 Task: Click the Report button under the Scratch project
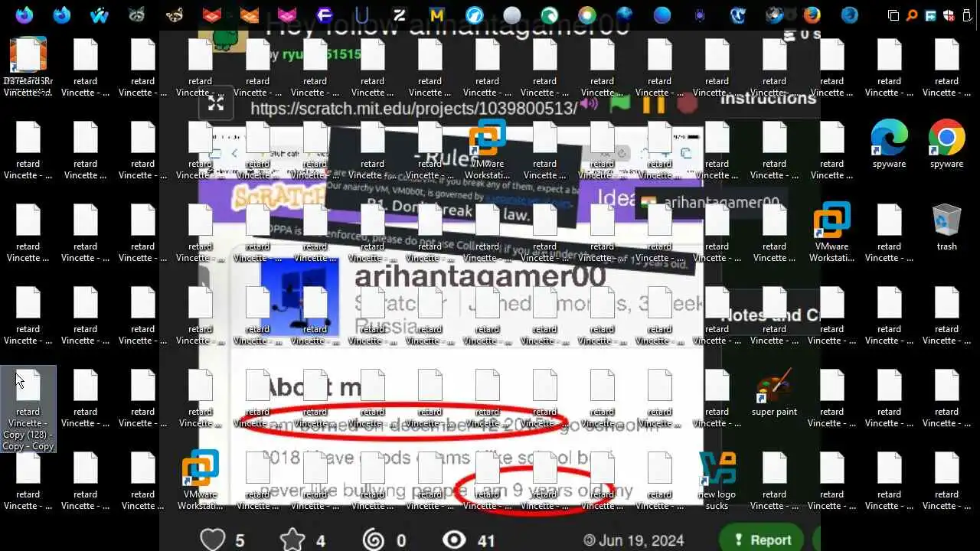point(761,540)
